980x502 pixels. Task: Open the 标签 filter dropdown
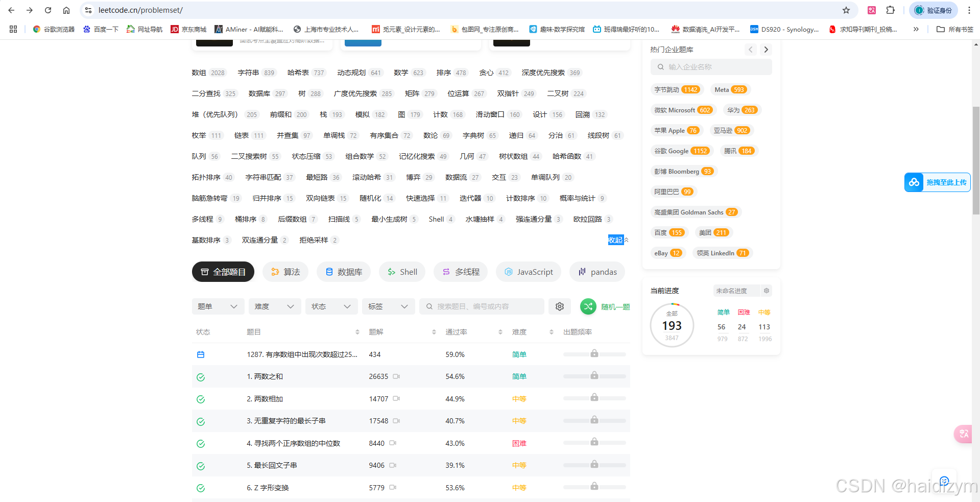(x=389, y=306)
